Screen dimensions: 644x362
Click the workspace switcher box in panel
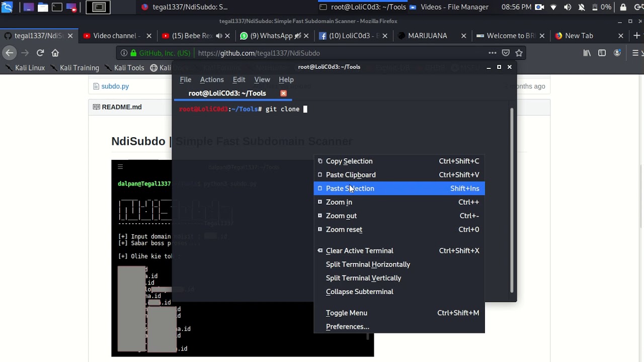coord(99,7)
